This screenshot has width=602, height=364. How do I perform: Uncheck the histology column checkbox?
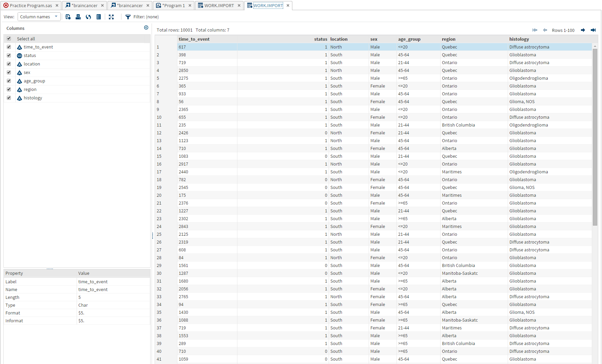tap(9, 98)
